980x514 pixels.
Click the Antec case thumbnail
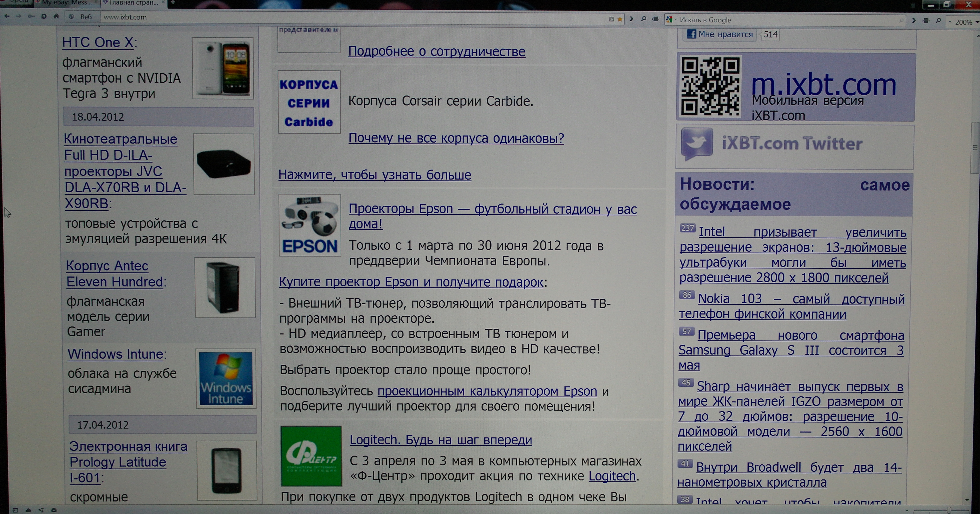[225, 287]
